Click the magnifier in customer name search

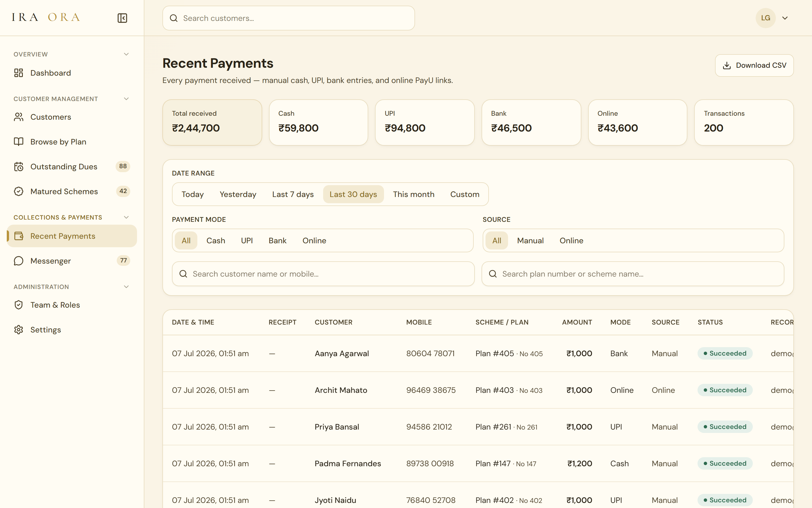183,274
